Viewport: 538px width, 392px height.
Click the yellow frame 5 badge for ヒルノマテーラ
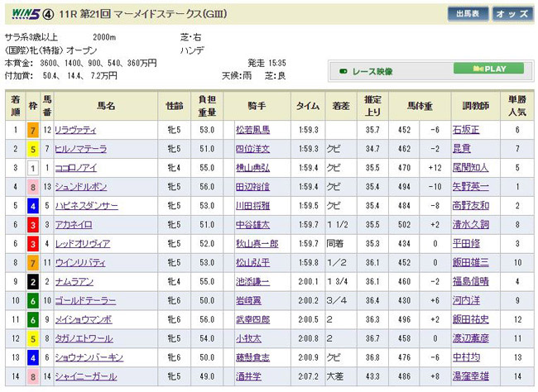click(32, 149)
